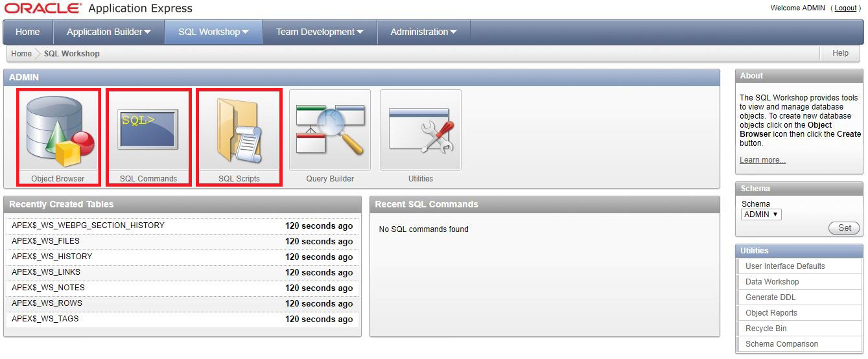Screen dimensions: 868x359
Task: Open the SQL Scripts icon
Action: click(x=239, y=130)
